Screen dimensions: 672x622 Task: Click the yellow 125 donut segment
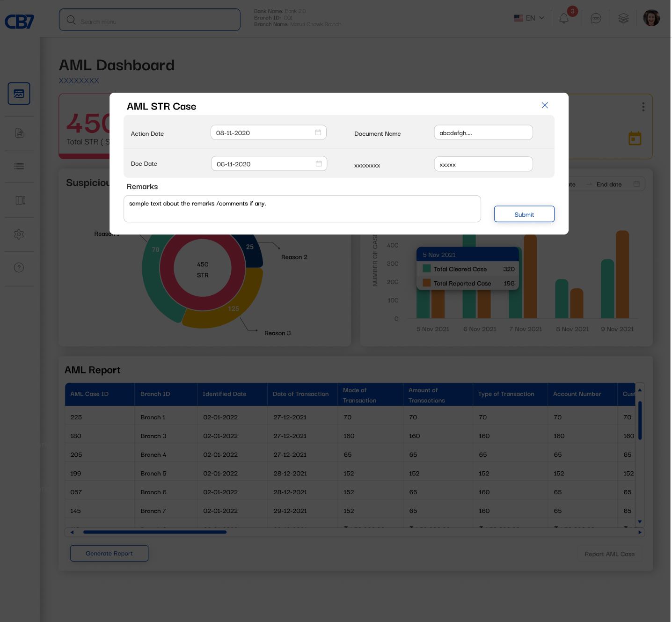click(229, 310)
